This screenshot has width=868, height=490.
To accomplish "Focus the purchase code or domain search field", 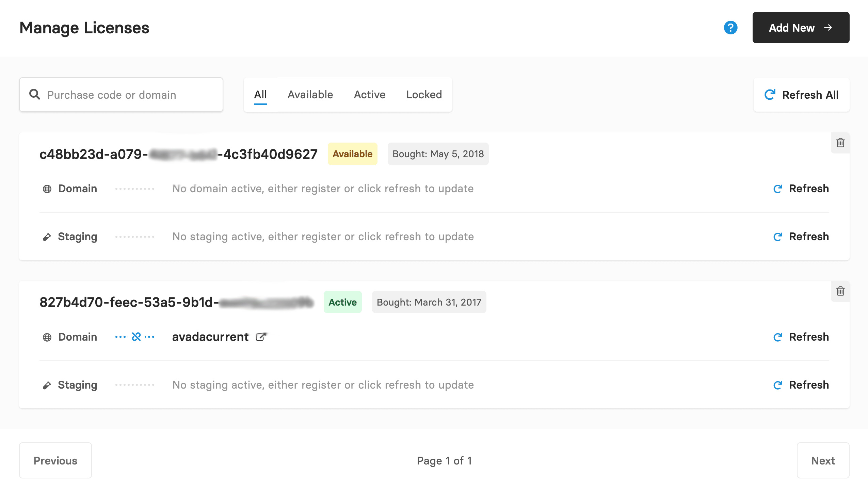I will [x=121, y=95].
